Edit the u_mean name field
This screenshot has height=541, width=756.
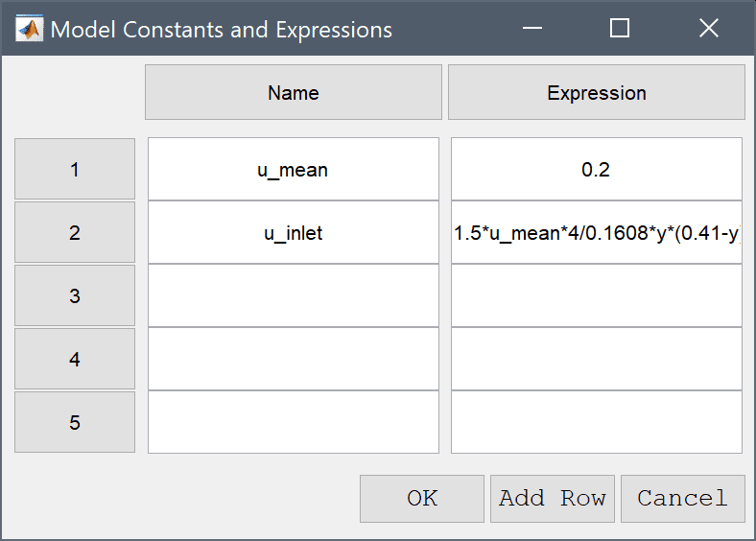click(294, 169)
